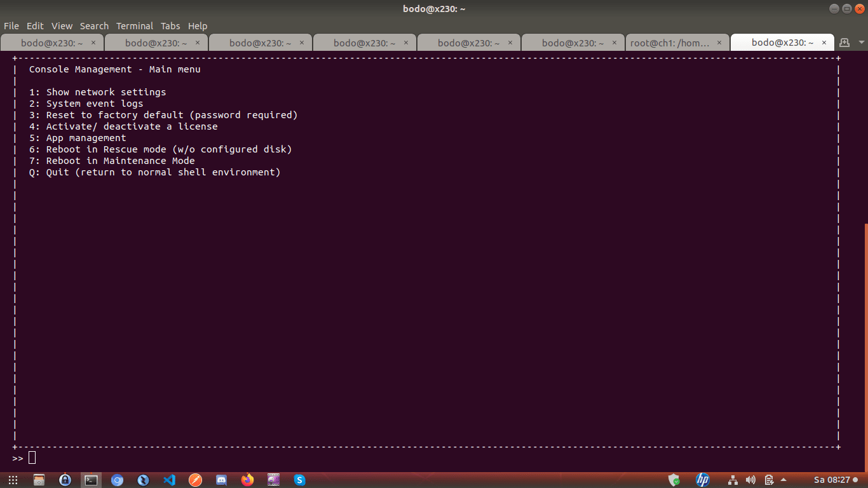
Task: Launch Visual Studio Code from dock
Action: tap(169, 480)
